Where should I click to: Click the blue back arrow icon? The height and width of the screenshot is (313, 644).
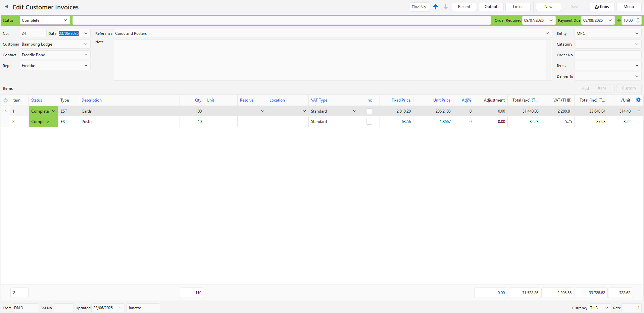[x=6, y=7]
